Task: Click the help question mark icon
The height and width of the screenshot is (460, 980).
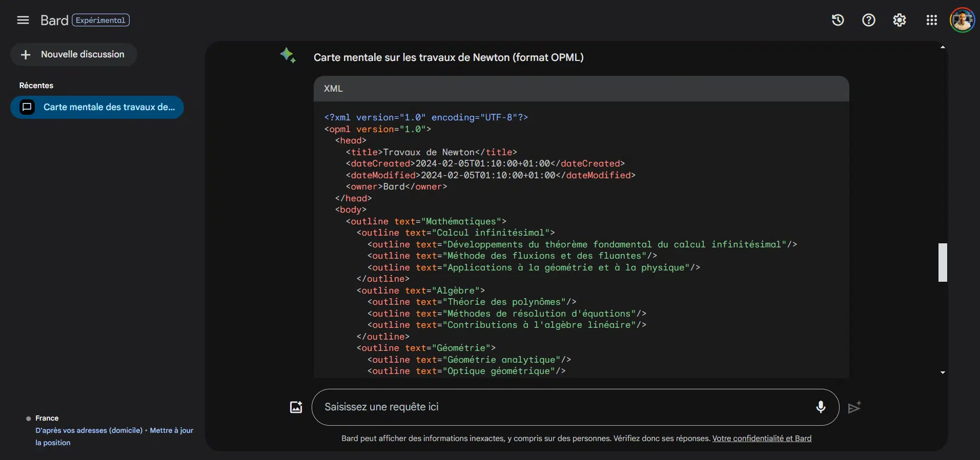Action: point(868,20)
